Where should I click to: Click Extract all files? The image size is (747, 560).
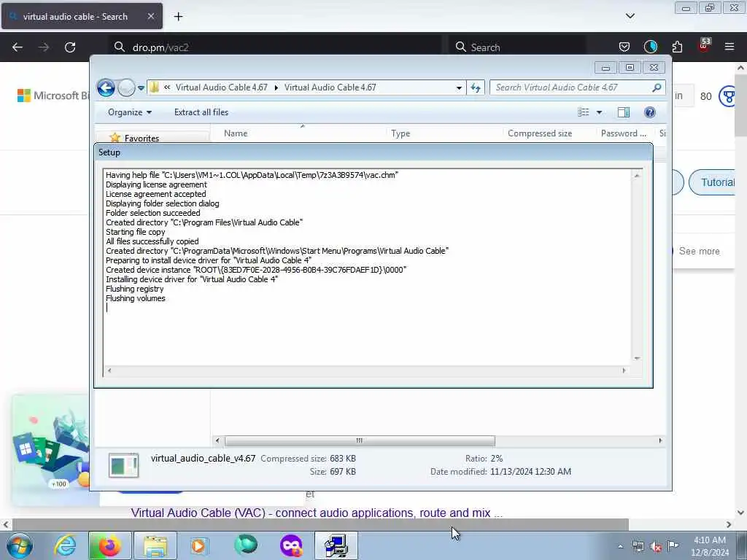201,112
